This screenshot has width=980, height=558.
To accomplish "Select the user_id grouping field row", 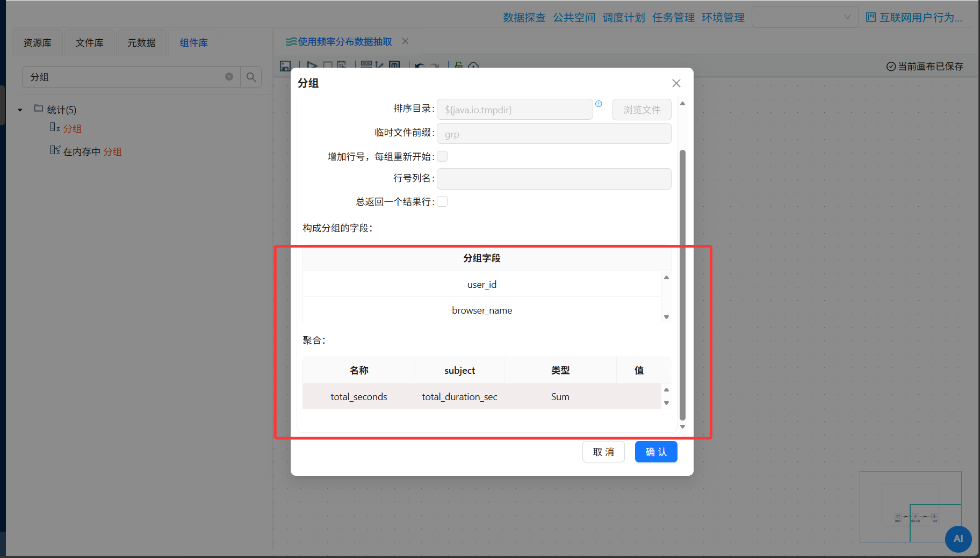I will tap(482, 284).
